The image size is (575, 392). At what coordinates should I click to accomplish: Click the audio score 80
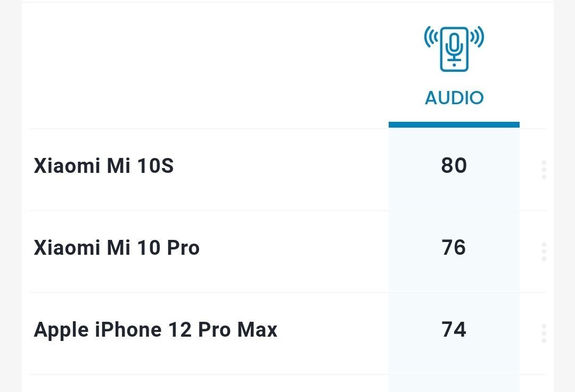454,165
